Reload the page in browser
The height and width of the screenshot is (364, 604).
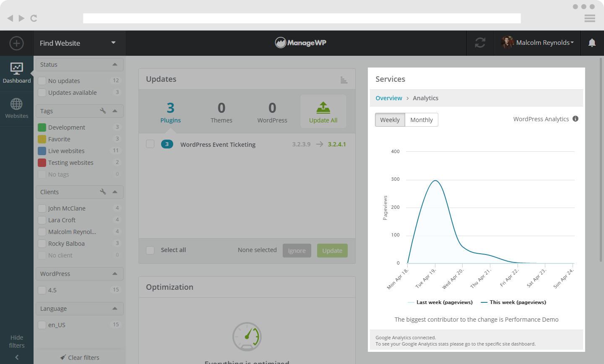(x=34, y=18)
